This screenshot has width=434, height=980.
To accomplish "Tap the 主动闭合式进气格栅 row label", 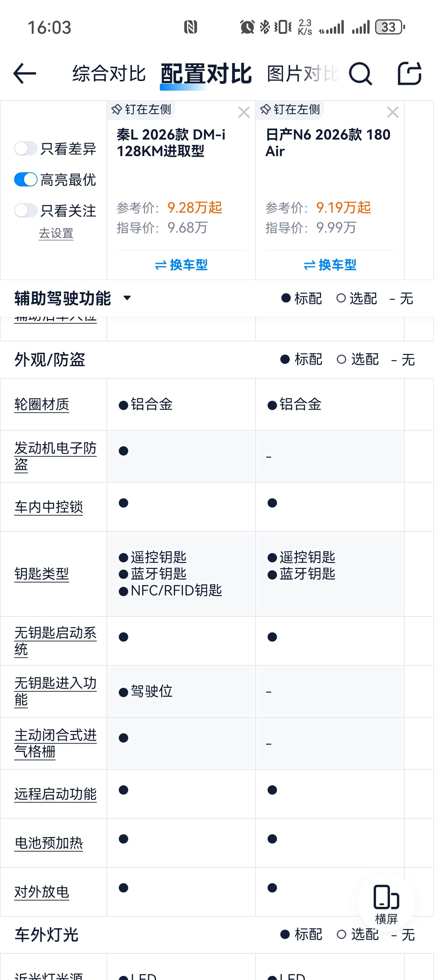I will [x=55, y=743].
